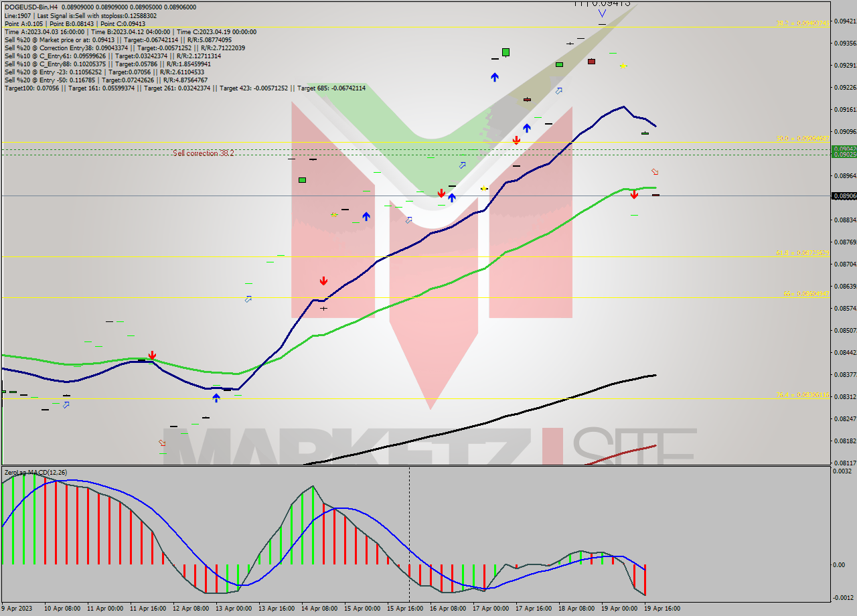Click the '13 Apr 00:00' time label
The image size is (857, 616).
pyautogui.click(x=234, y=609)
